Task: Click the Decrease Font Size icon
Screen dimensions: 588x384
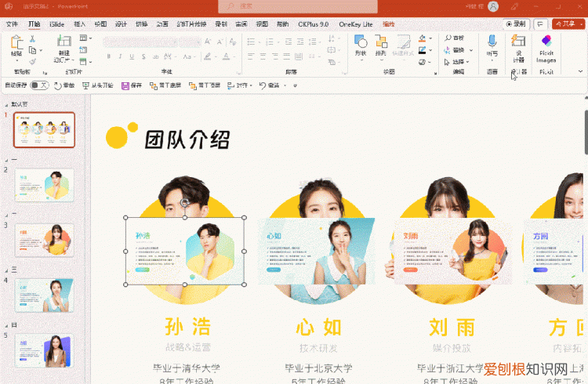Action: (x=220, y=42)
